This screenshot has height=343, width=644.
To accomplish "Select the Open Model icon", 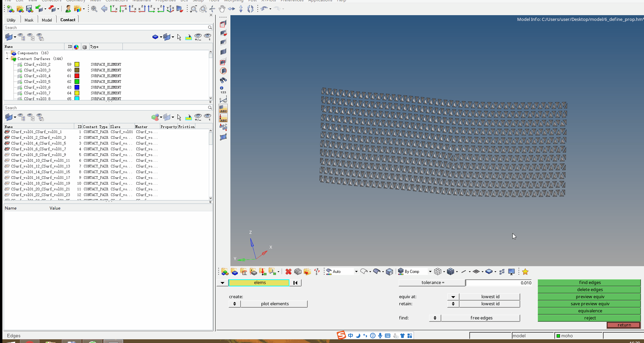I will [x=20, y=8].
